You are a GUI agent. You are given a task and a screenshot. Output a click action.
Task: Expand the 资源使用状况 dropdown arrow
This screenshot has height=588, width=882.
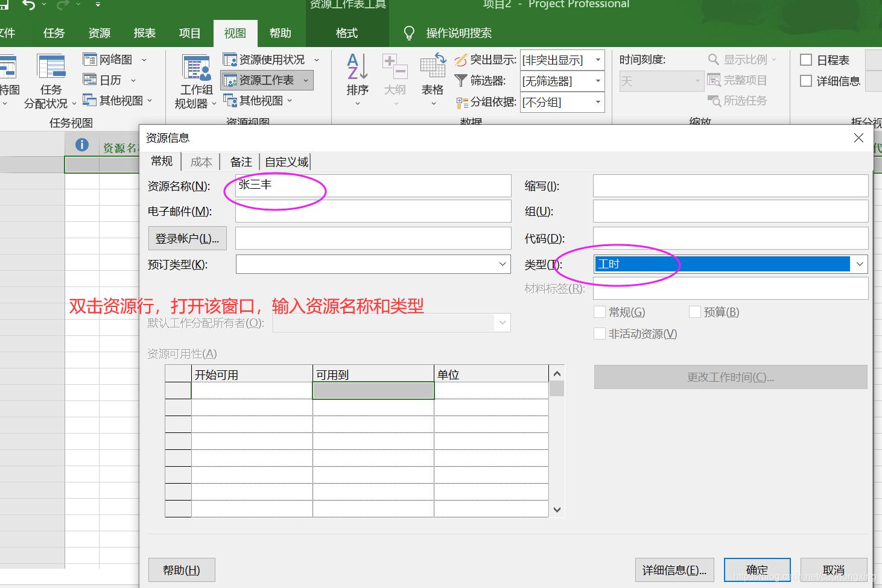316,60
